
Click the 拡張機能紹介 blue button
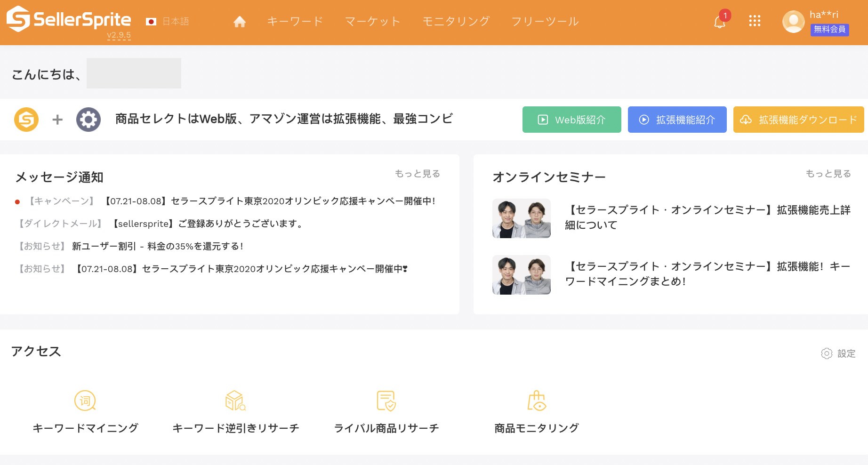point(677,120)
